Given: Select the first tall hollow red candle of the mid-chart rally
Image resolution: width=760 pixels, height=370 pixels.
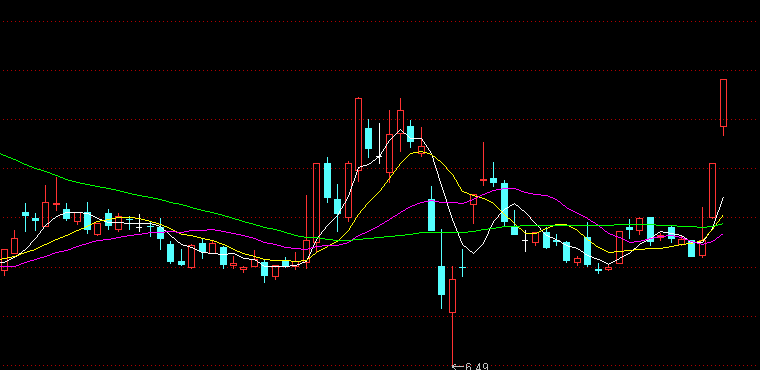Looking at the screenshot, I should tap(317, 203).
